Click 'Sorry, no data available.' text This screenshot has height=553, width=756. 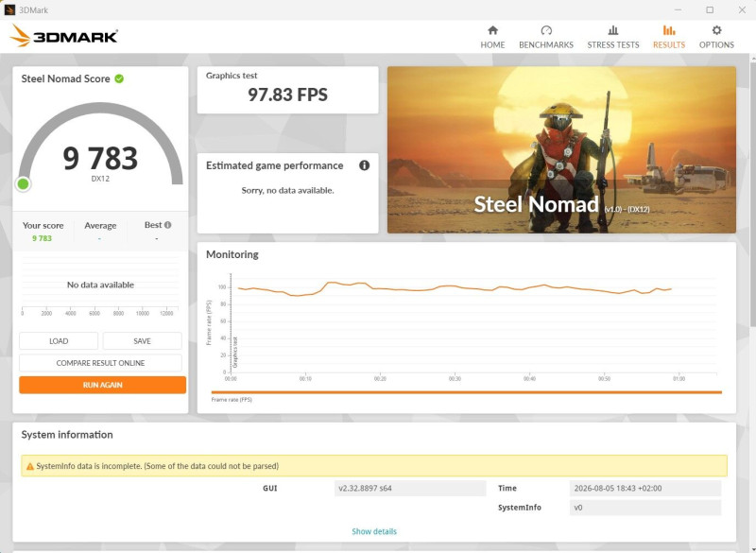click(x=287, y=190)
